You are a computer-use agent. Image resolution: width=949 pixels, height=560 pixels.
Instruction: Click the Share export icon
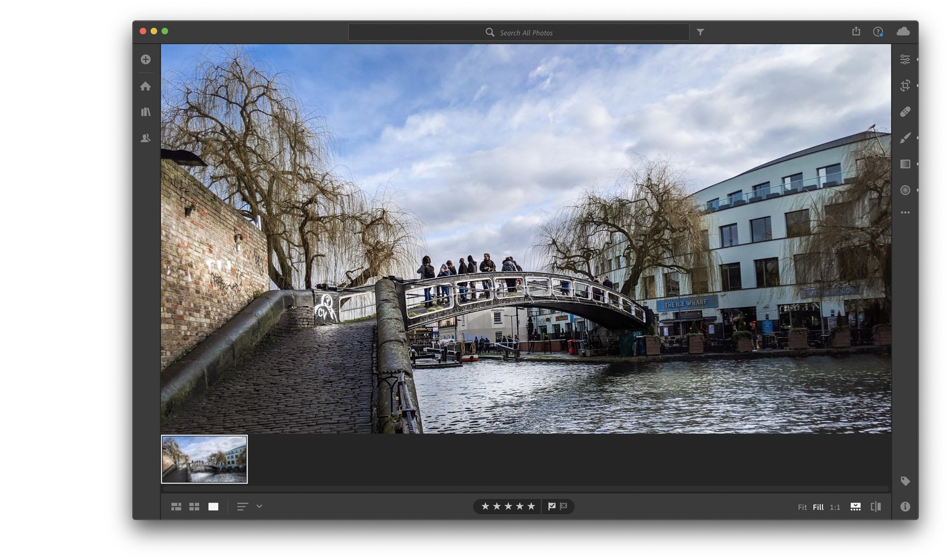pyautogui.click(x=856, y=31)
